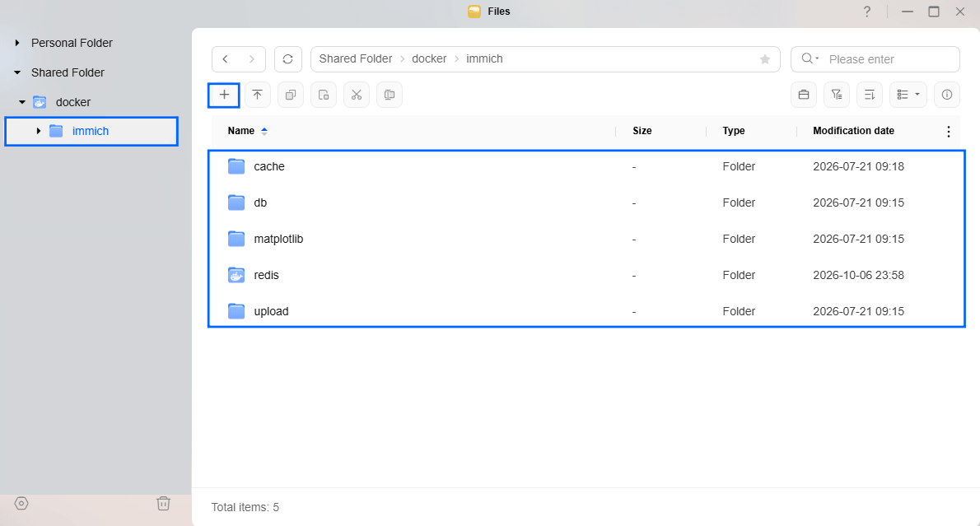This screenshot has height=526, width=980.
Task: Sort by the Type column header
Action: click(734, 131)
